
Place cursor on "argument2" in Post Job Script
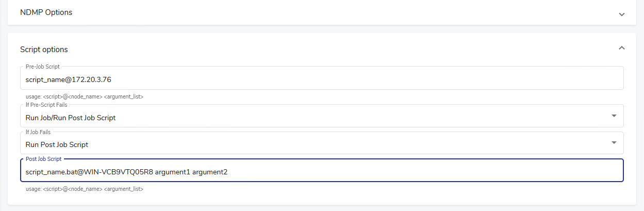point(210,172)
